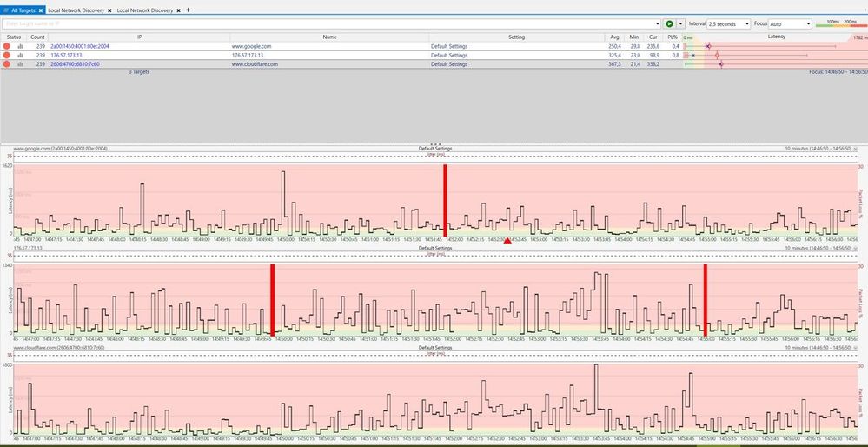Sort targets by the Avg column header
This screenshot has height=447, width=868.
tap(614, 37)
